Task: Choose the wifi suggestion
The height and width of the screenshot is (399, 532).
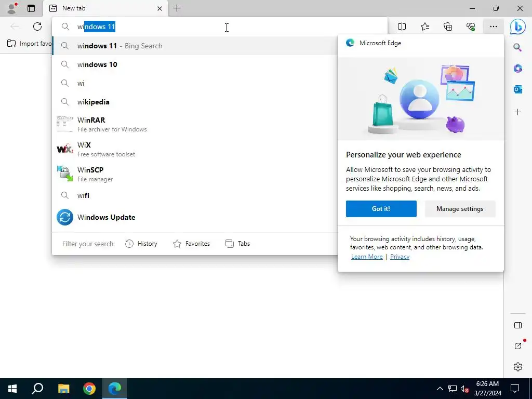Action: point(195,195)
